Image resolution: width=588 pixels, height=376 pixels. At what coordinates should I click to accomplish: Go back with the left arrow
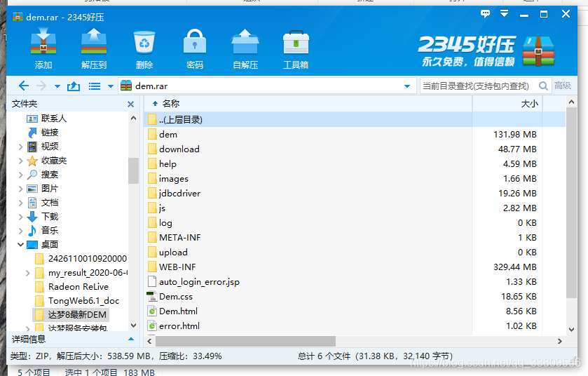(x=24, y=86)
